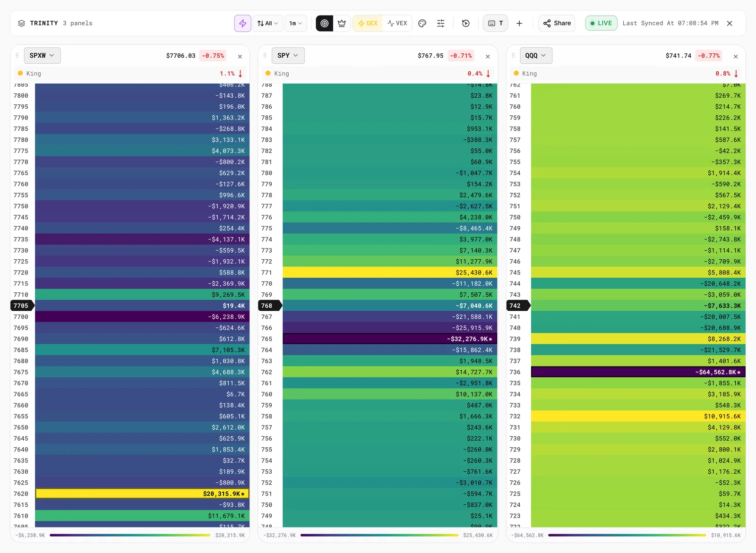Grab the SPY panel drag handle

coord(265,56)
